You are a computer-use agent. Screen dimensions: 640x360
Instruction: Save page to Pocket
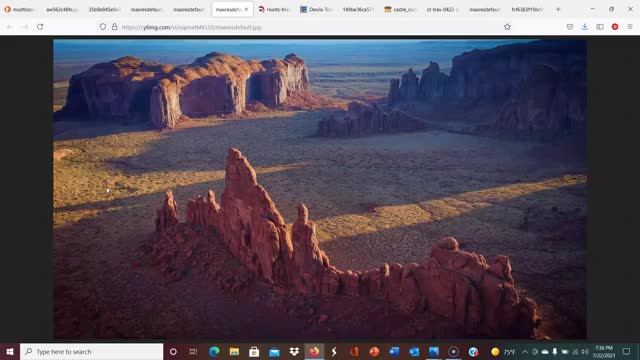pos(570,27)
